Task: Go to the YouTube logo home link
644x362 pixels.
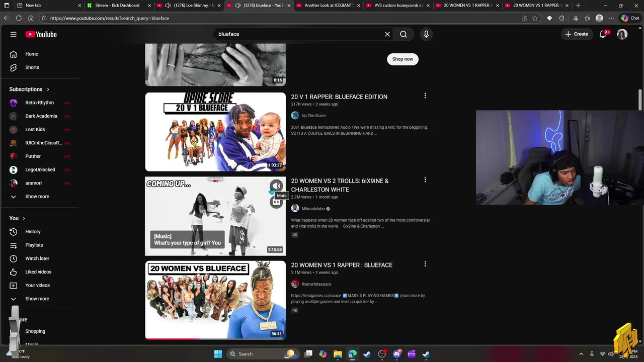Action: click(x=41, y=34)
